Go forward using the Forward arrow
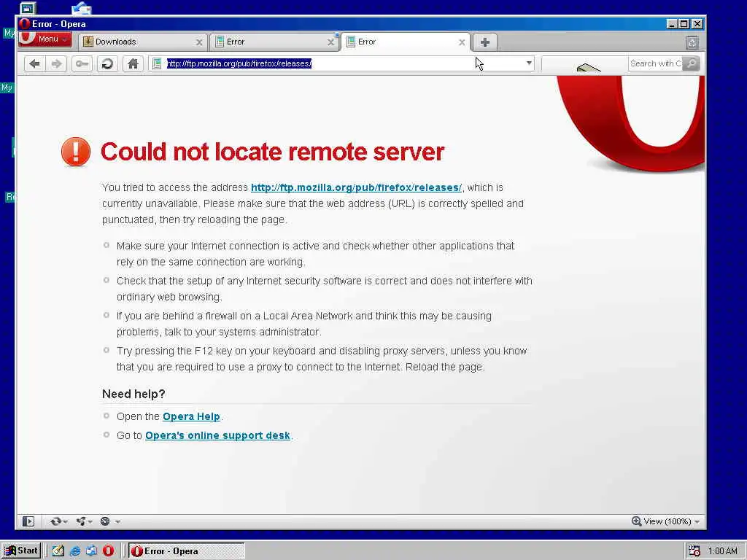 (x=56, y=63)
